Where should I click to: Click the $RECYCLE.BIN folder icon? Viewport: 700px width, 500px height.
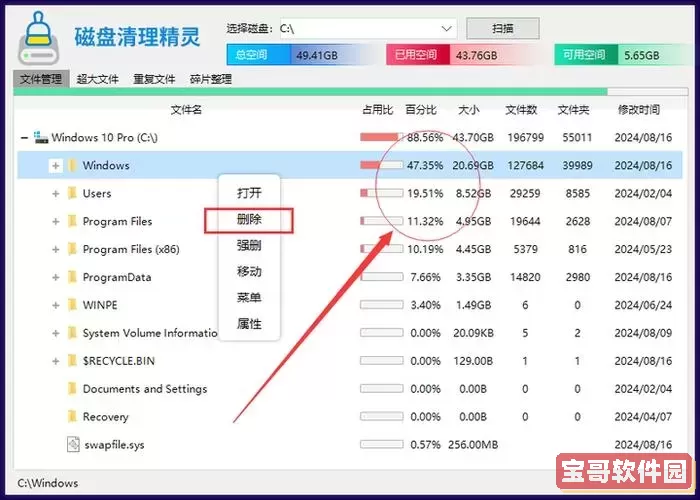click(x=72, y=361)
